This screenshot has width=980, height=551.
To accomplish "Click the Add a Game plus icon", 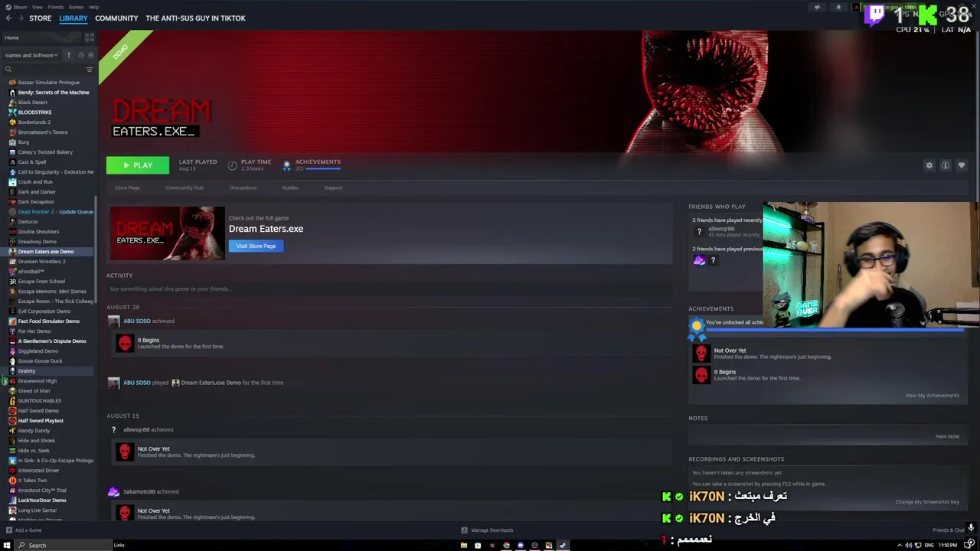I will (8, 530).
